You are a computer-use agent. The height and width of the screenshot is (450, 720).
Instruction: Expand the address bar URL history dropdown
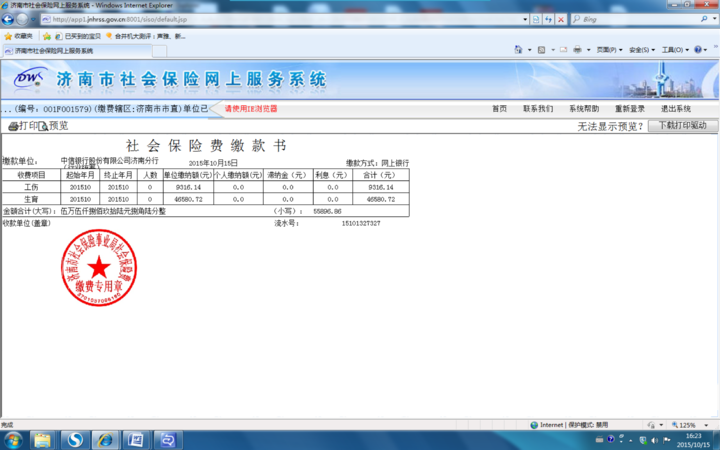pyautogui.click(x=525, y=19)
